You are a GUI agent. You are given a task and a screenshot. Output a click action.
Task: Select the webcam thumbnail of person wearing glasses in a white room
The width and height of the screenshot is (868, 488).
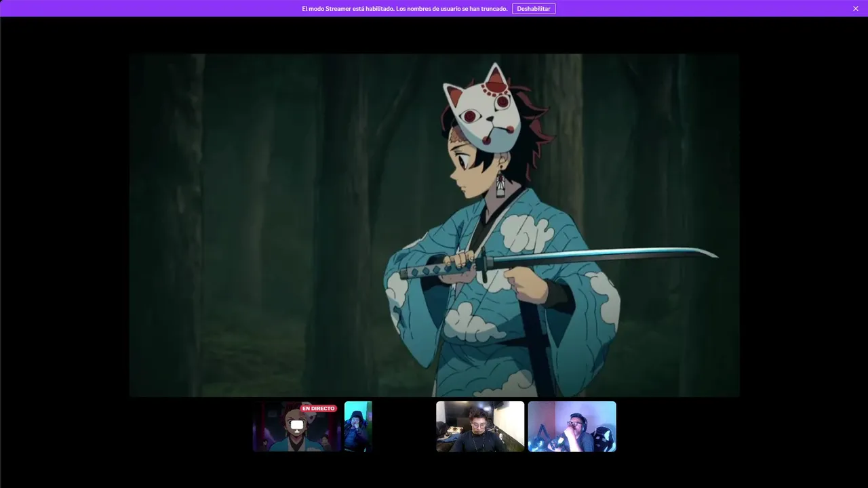pyautogui.click(x=480, y=426)
